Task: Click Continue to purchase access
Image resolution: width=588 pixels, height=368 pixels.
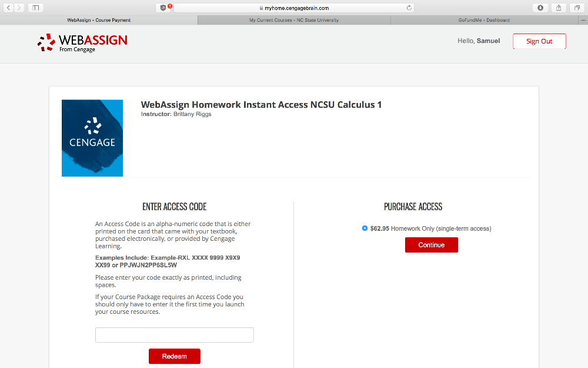Action: pos(431,245)
